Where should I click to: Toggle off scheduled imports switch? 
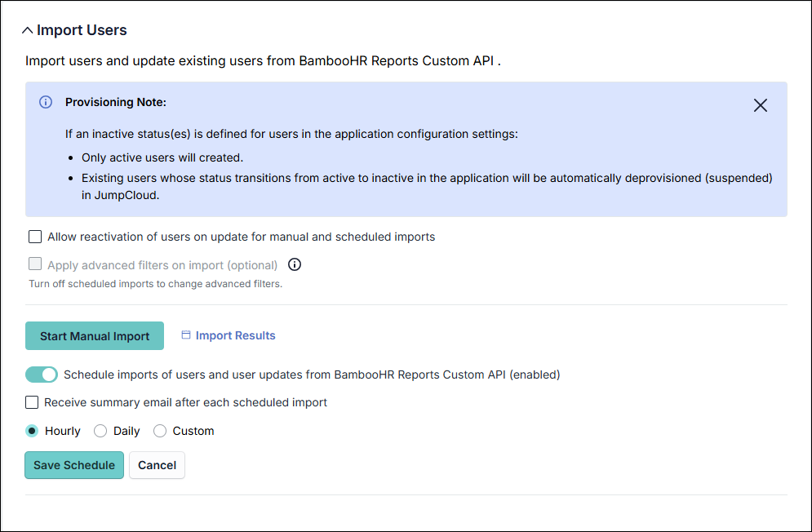[x=42, y=375]
